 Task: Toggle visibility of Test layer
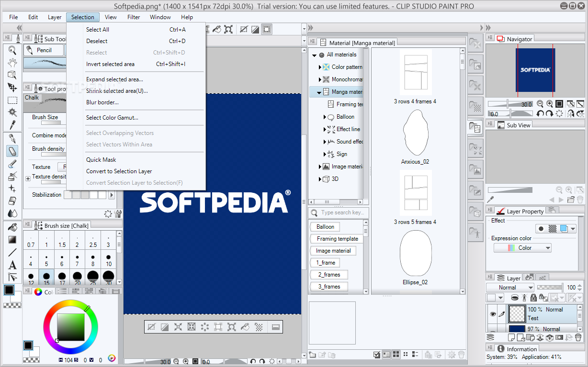click(x=492, y=314)
